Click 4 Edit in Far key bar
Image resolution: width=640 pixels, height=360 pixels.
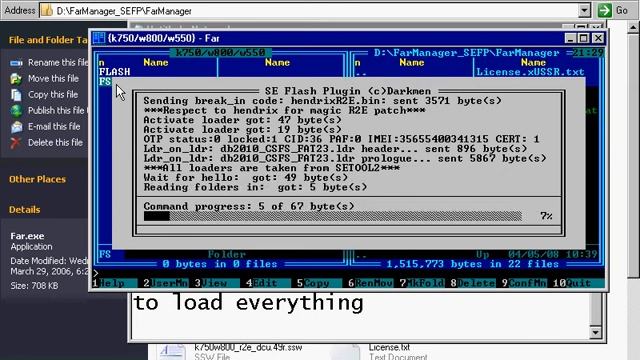(268, 283)
